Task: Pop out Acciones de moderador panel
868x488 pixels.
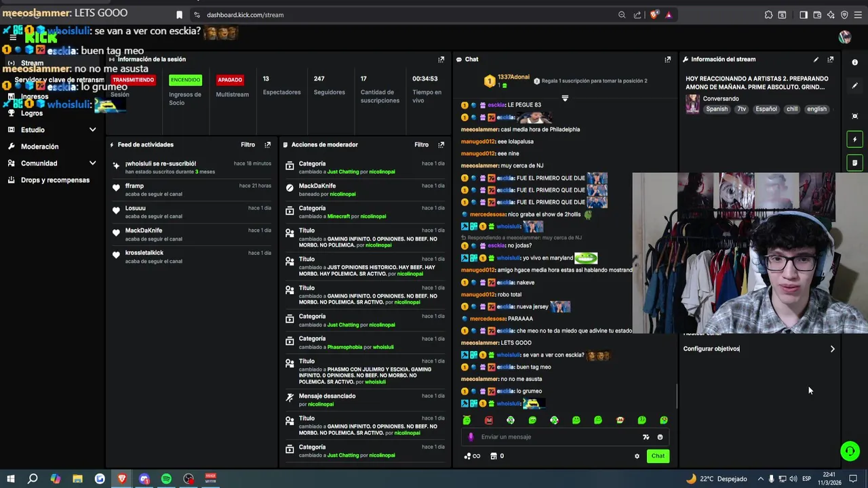Action: [441, 145]
